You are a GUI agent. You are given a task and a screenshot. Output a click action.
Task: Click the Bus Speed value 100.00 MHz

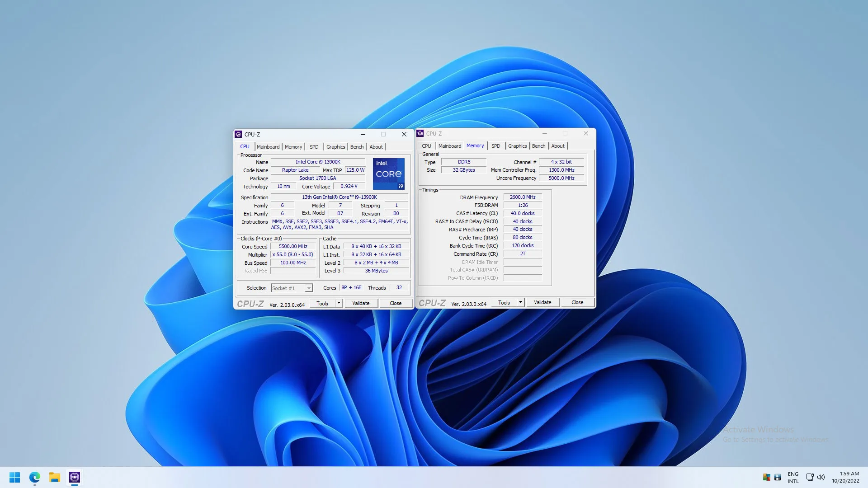293,263
